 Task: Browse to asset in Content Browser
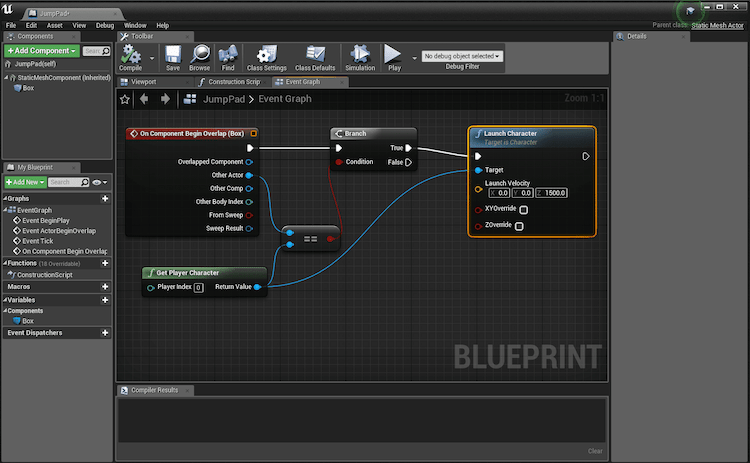click(199, 57)
